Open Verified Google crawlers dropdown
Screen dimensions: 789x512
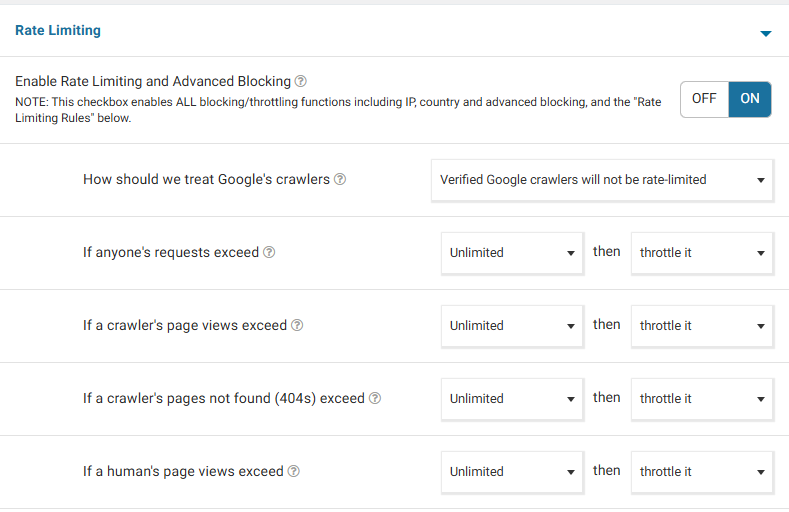click(x=602, y=180)
